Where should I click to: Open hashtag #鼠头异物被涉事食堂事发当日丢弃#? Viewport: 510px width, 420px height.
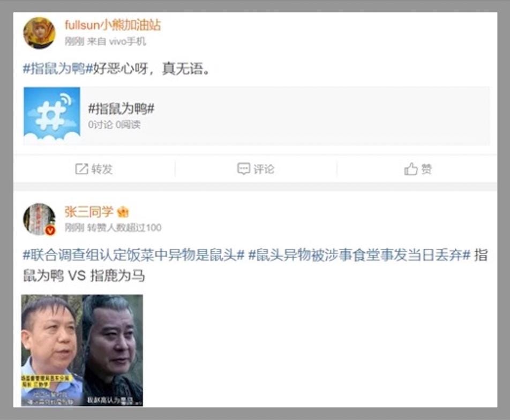[359, 255]
